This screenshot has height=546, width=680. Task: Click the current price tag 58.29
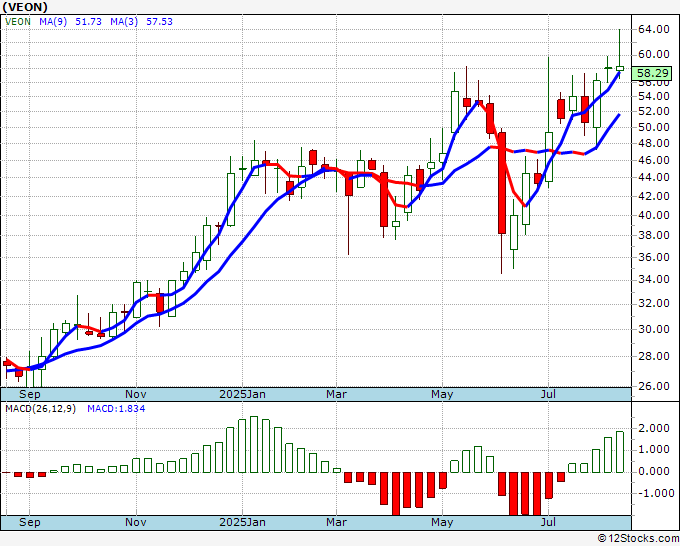pyautogui.click(x=654, y=73)
